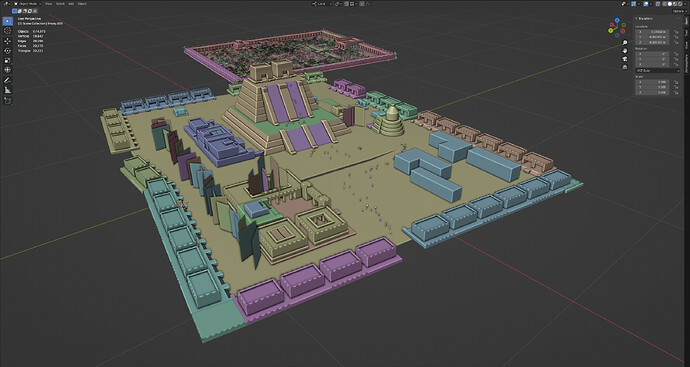This screenshot has height=367, width=690.
Task: Click the pan view hand icon
Action: tap(625, 51)
